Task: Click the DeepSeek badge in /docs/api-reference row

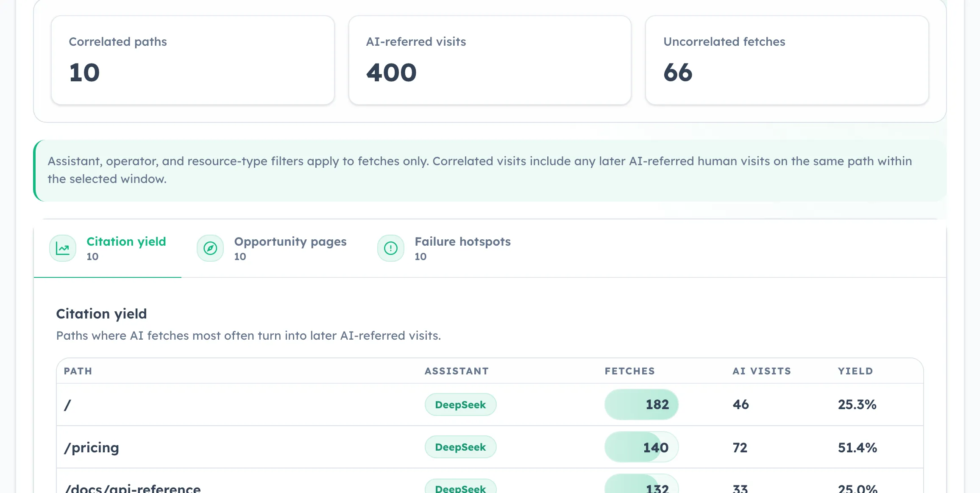Action: click(460, 487)
